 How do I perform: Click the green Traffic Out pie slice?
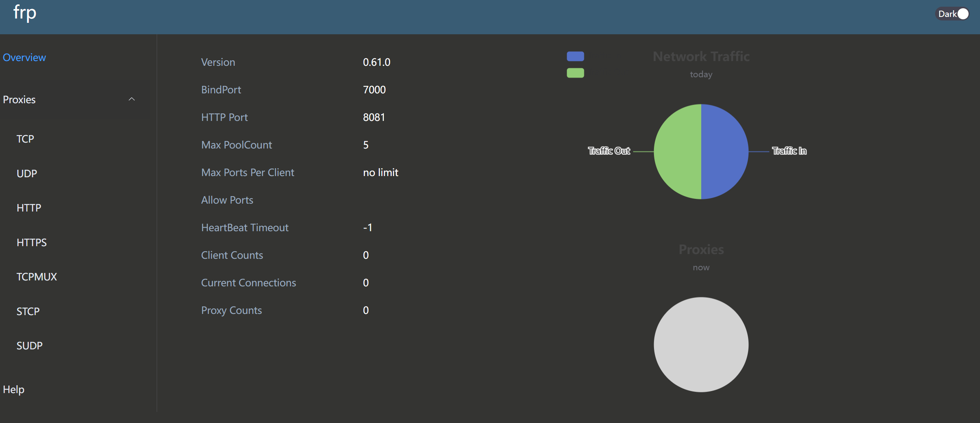pos(677,152)
